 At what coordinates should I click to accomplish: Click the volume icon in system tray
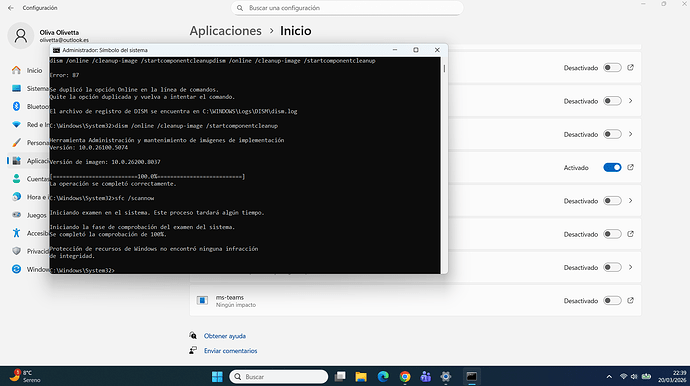click(x=634, y=376)
